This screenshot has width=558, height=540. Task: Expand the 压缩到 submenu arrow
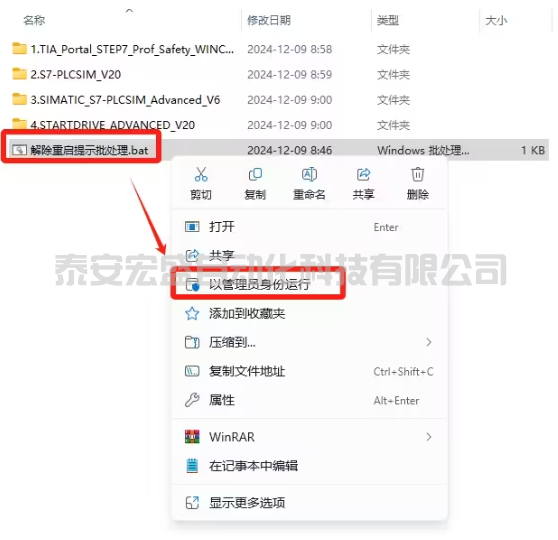[429, 342]
